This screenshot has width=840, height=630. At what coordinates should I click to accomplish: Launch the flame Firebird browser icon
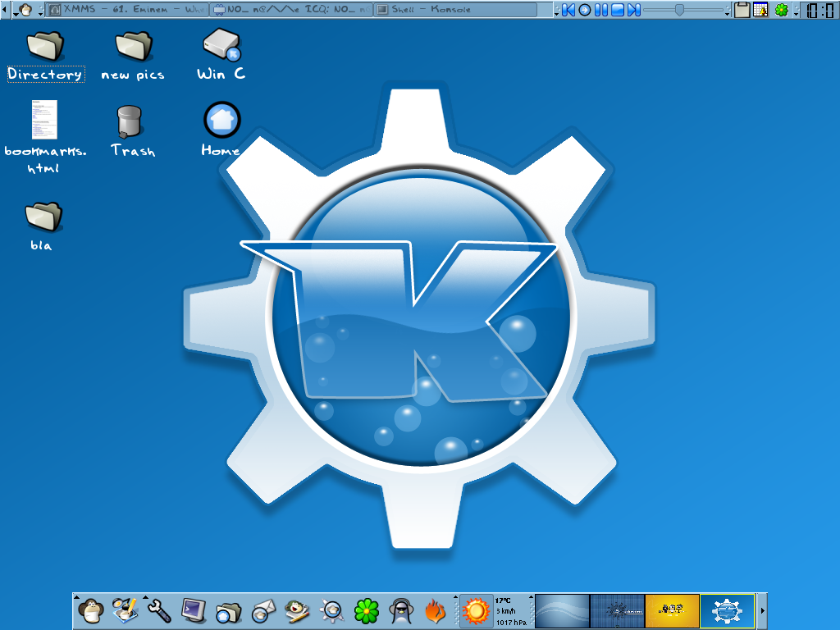(x=435, y=611)
